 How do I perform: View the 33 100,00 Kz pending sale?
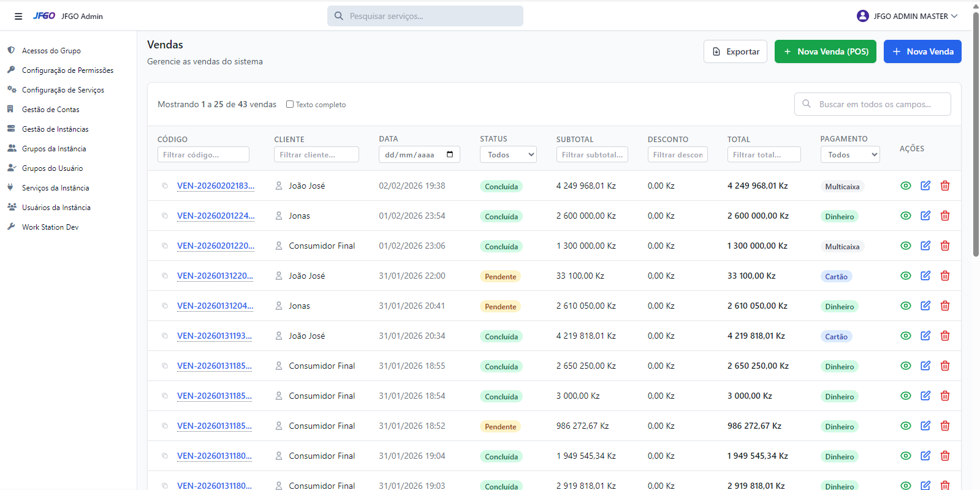coord(905,276)
